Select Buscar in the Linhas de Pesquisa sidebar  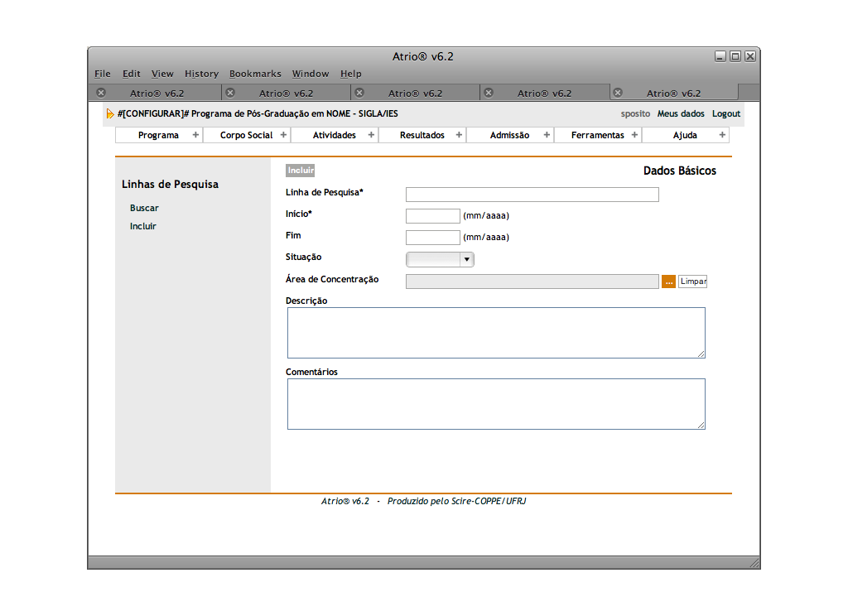pos(144,209)
